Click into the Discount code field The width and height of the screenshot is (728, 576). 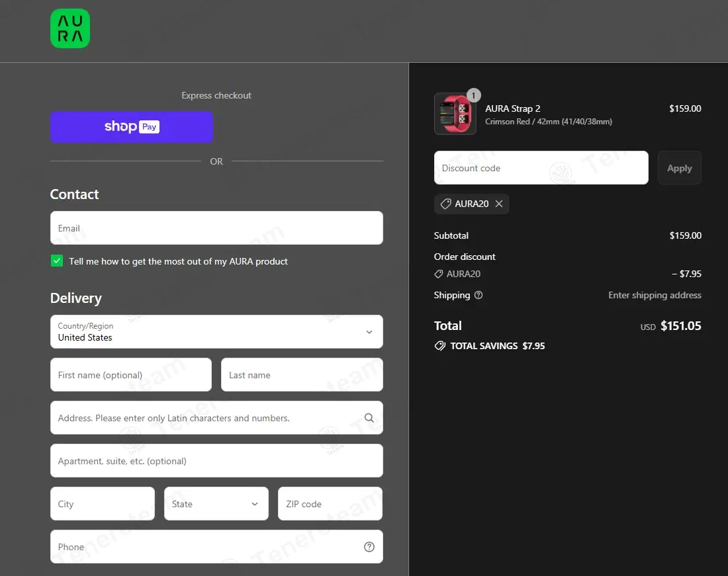click(x=541, y=168)
